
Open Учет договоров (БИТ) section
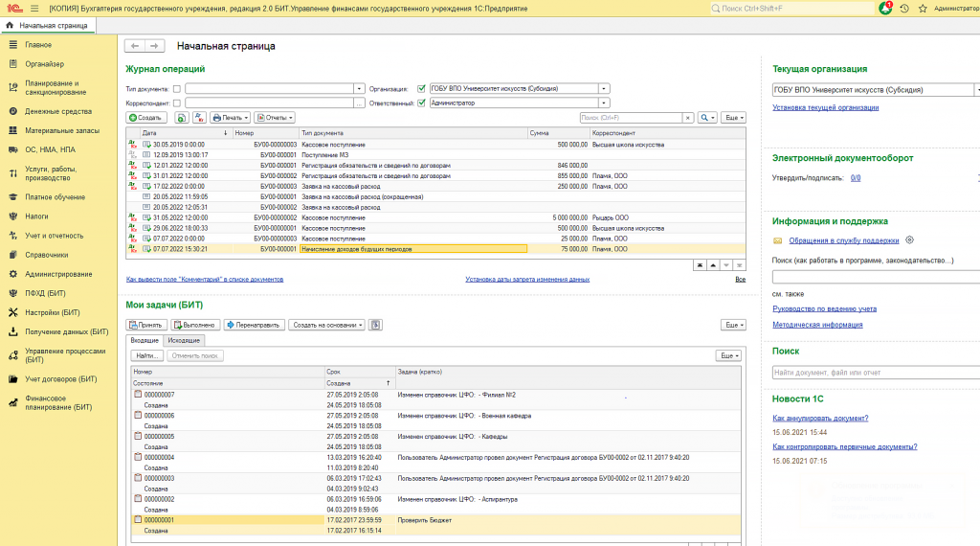tap(60, 379)
